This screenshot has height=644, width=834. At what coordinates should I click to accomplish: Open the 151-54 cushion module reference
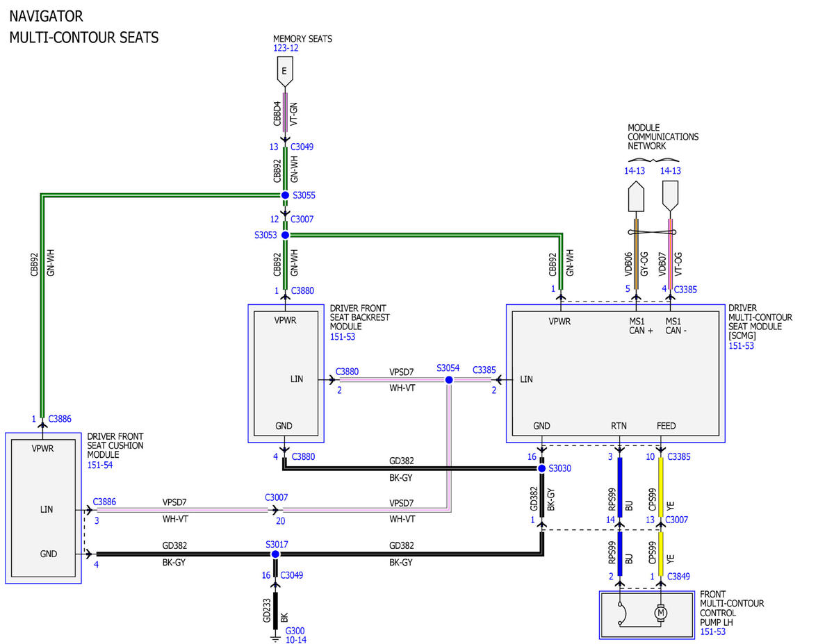(x=100, y=465)
